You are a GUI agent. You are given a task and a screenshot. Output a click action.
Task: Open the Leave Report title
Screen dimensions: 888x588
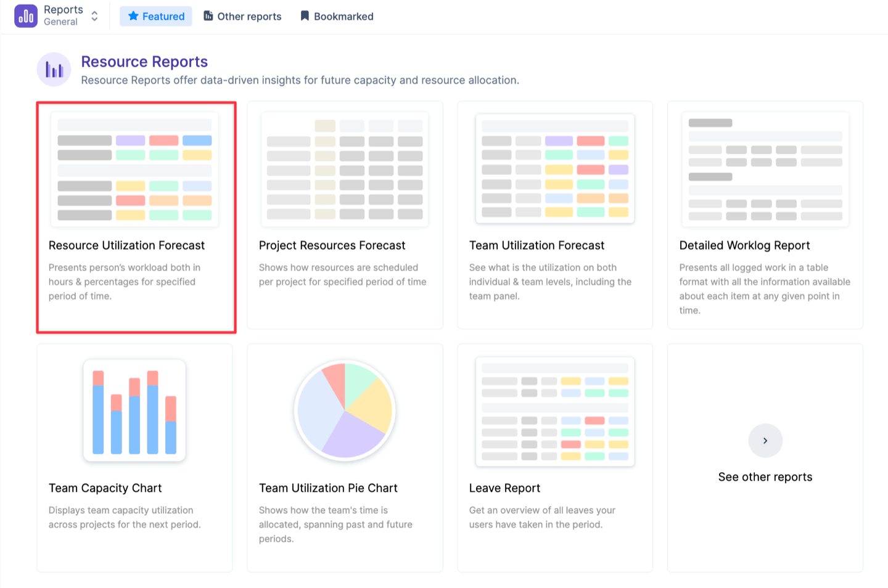504,488
